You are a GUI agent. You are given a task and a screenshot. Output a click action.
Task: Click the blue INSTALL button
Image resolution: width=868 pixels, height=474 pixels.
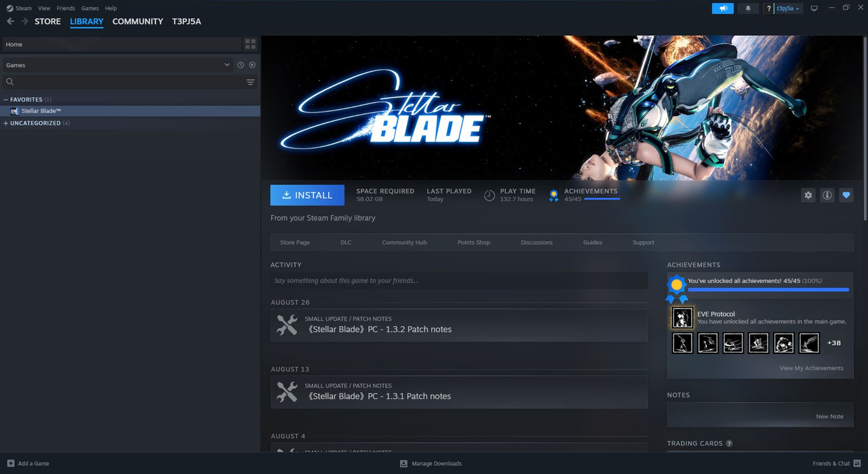(x=307, y=195)
